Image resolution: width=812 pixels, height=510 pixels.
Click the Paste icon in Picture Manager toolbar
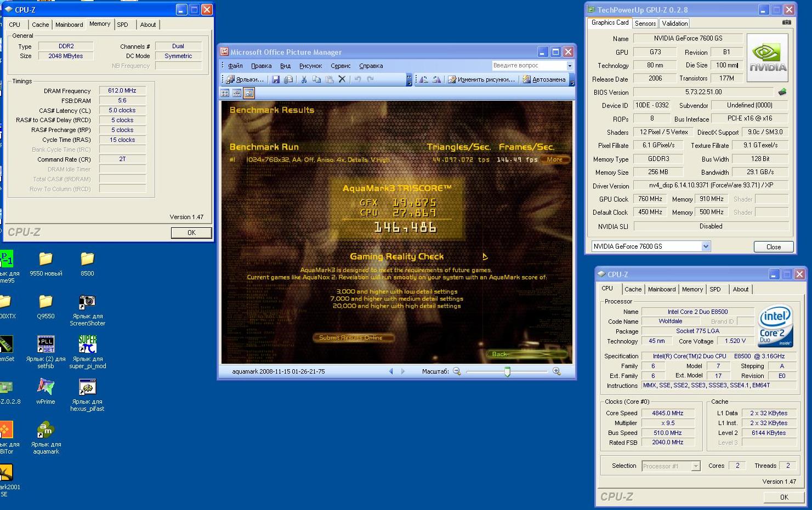coord(330,79)
